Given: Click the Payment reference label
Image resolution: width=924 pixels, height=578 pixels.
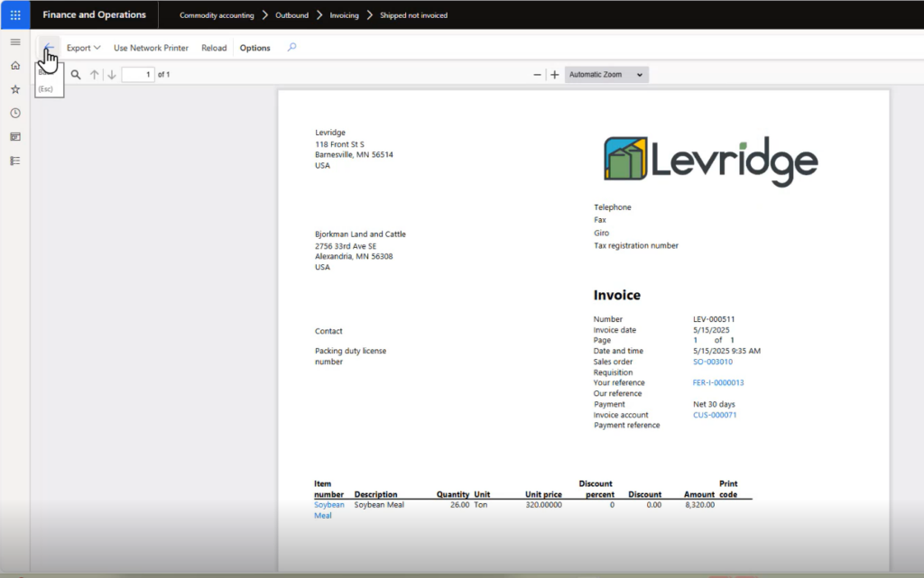Looking at the screenshot, I should 626,426.
